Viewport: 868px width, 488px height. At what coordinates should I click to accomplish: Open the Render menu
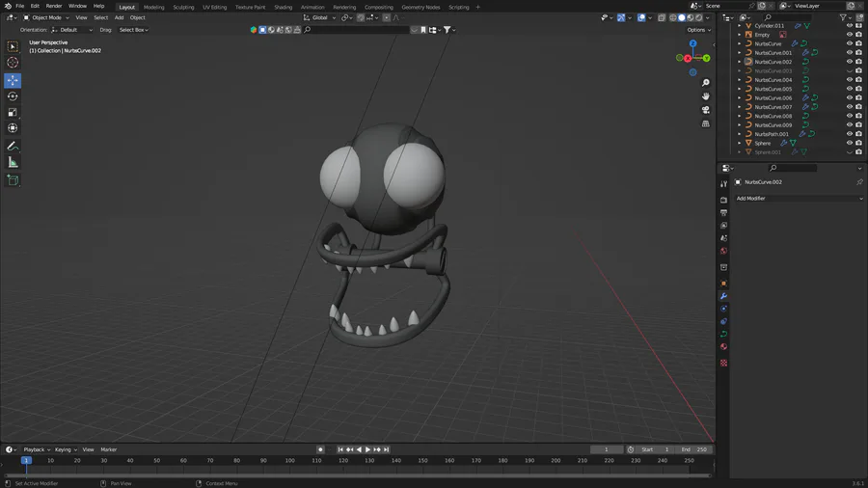[54, 6]
